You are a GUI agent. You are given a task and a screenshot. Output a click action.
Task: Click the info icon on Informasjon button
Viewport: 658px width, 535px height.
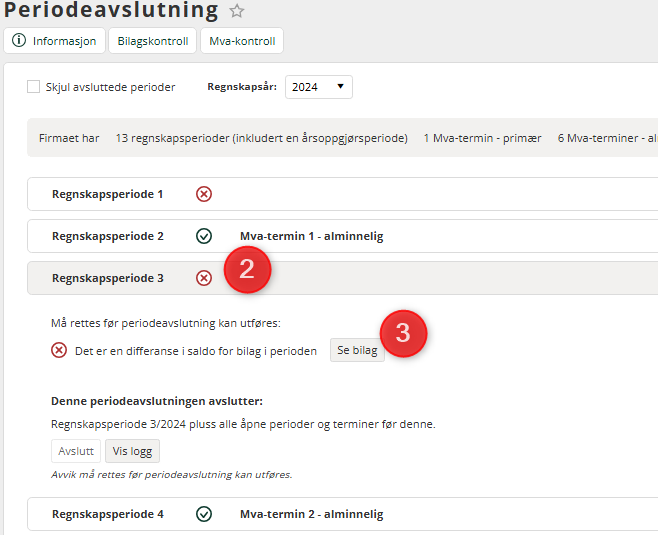point(19,40)
